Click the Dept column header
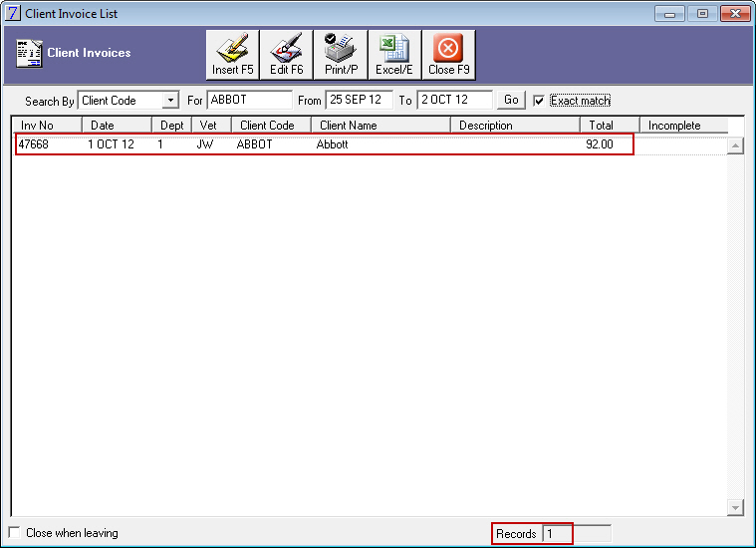 pyautogui.click(x=172, y=126)
